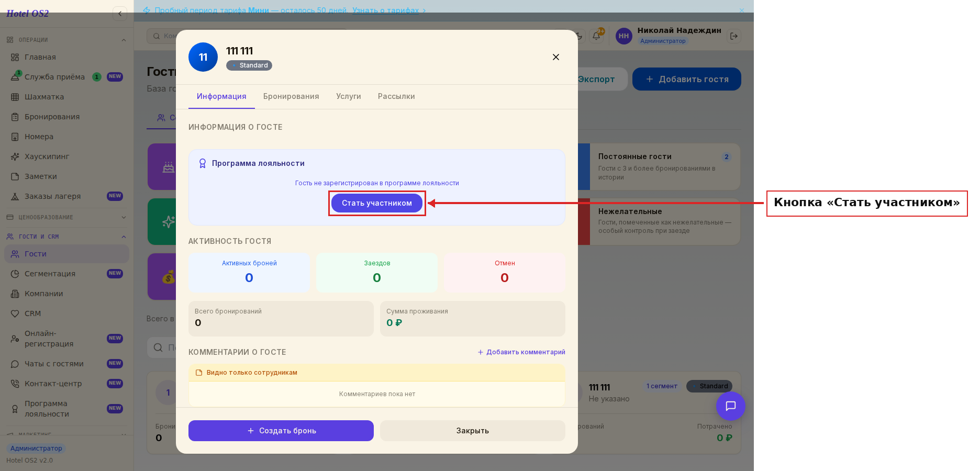
Task: Switch to the Услуги tab
Action: (x=349, y=96)
